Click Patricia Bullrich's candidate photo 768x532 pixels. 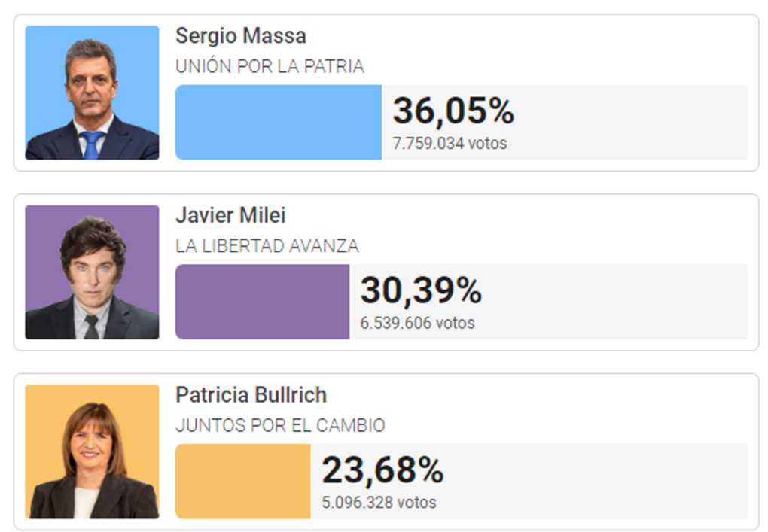[92, 451]
